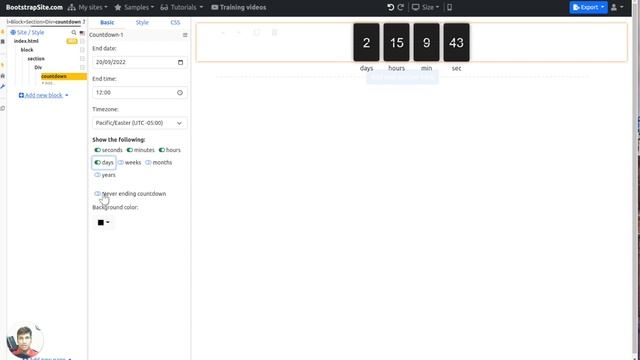Image resolution: width=640 pixels, height=360 pixels.
Task: Click the wrench icon in left sidebar
Action: (3, 87)
